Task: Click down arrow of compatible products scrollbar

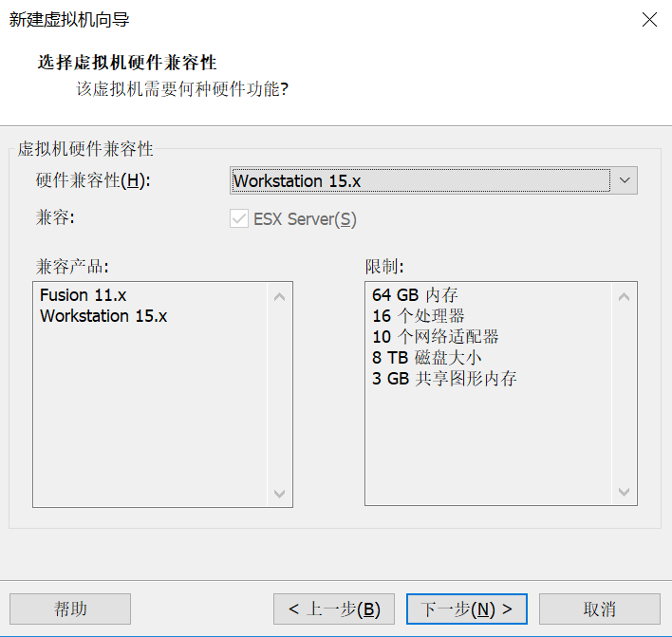Action: pyautogui.click(x=279, y=494)
